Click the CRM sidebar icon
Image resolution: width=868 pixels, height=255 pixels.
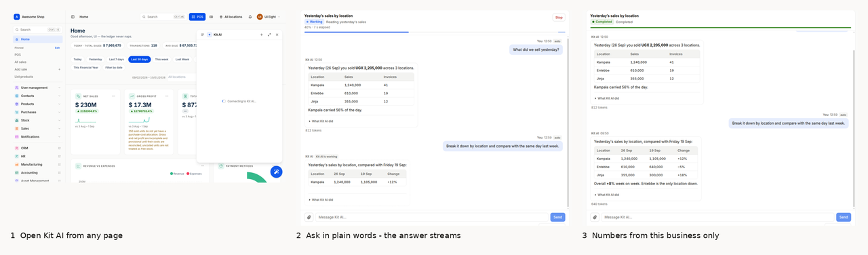17,148
